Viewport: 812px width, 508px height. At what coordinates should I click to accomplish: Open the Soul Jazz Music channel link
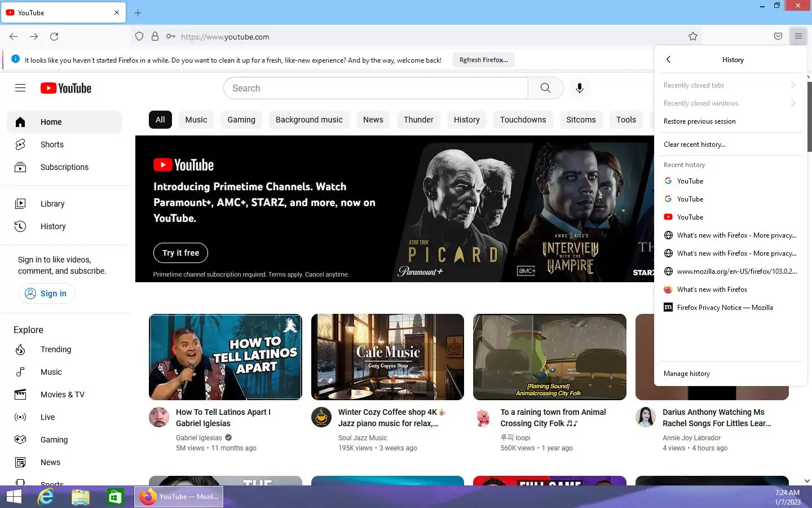point(363,437)
